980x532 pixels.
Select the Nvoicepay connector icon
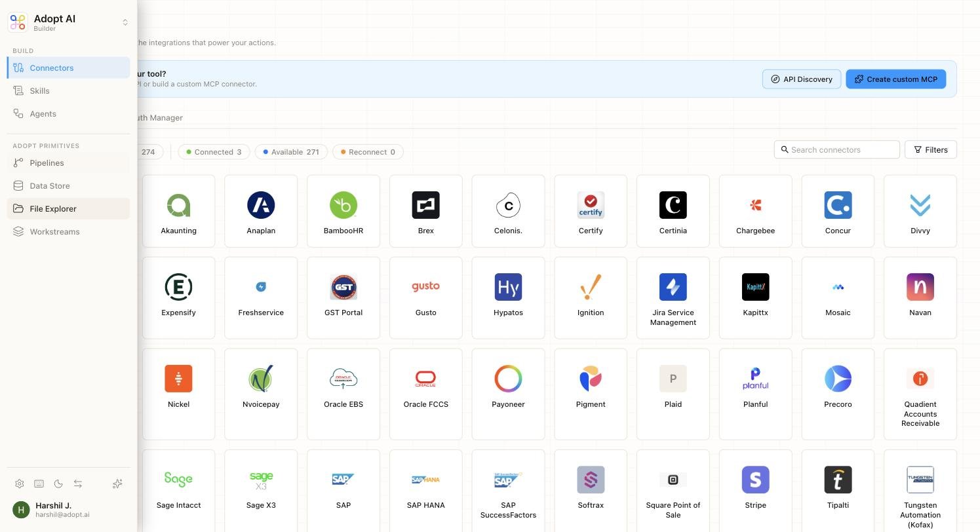click(261, 379)
